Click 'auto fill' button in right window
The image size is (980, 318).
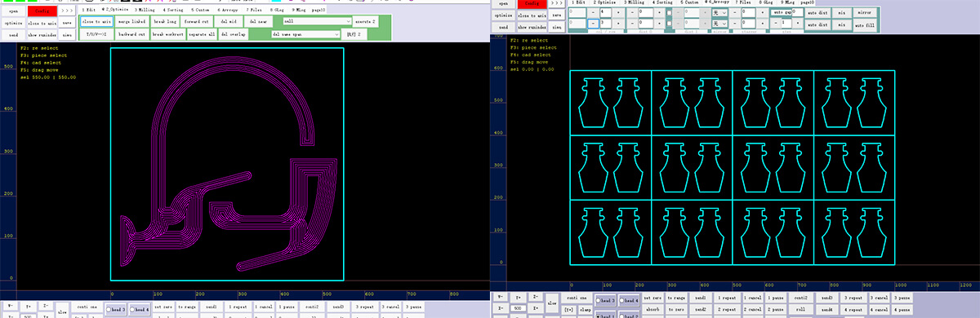[x=864, y=24]
